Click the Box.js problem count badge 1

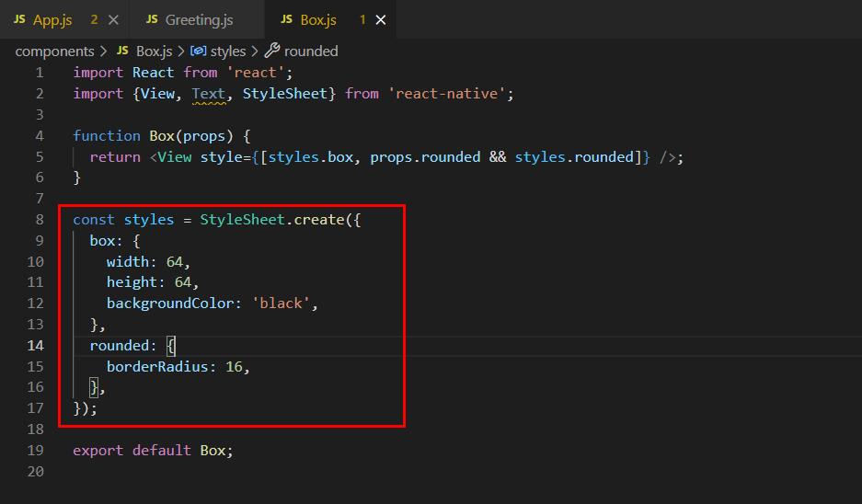tap(362, 20)
